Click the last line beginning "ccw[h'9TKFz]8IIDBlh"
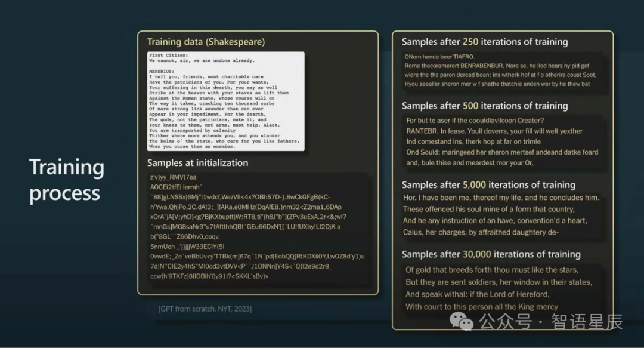 coord(209,276)
